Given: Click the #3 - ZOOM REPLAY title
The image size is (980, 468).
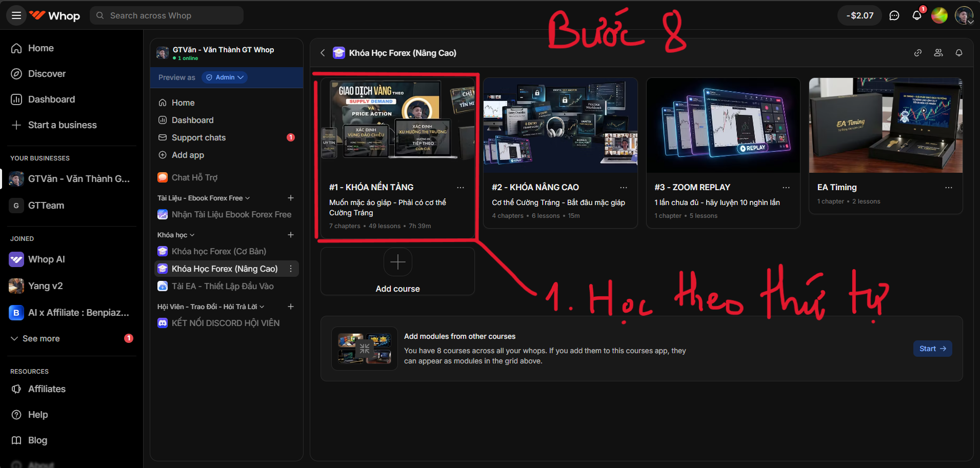Looking at the screenshot, I should point(692,188).
